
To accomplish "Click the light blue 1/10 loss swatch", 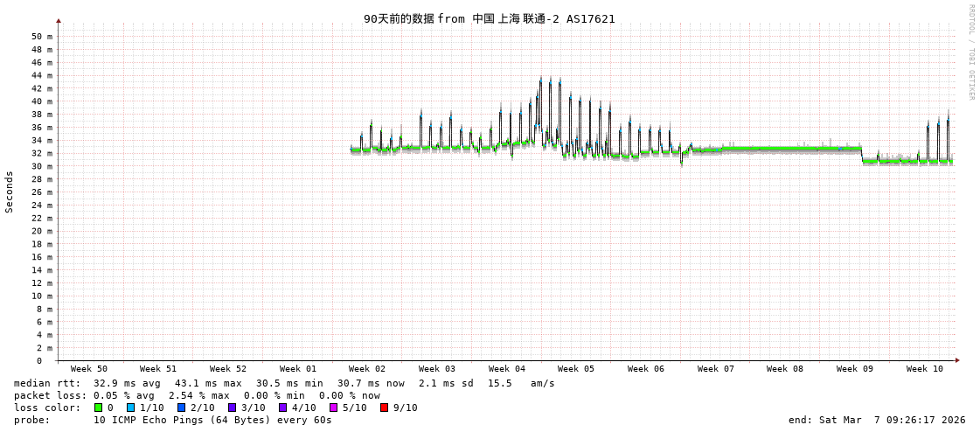I will pos(131,408).
